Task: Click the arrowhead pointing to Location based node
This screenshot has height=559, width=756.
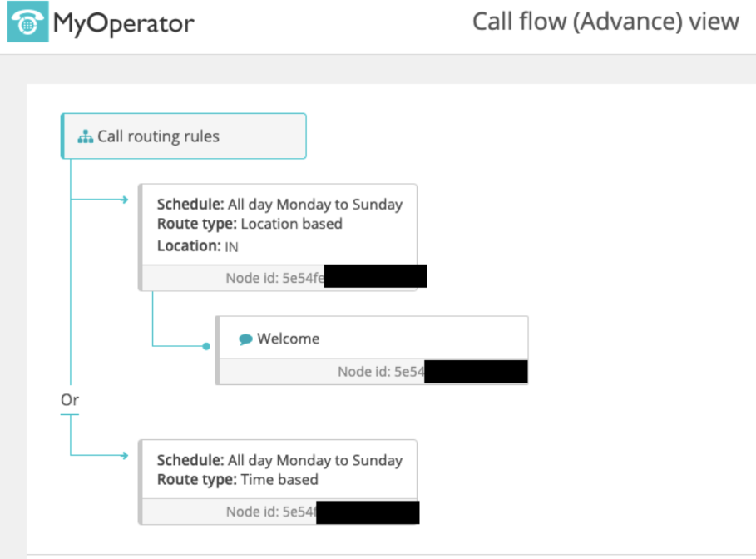Action: (x=124, y=200)
